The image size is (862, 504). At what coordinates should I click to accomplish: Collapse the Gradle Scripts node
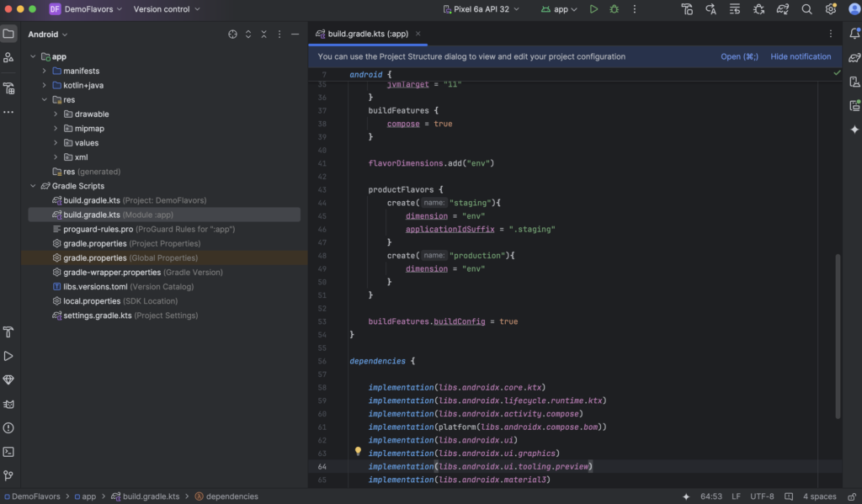click(33, 186)
